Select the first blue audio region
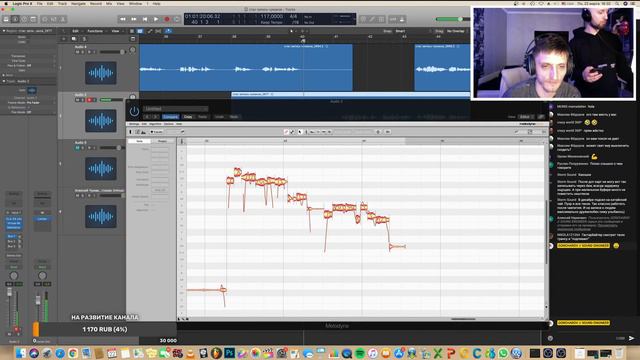The image size is (640, 360). (x=246, y=68)
